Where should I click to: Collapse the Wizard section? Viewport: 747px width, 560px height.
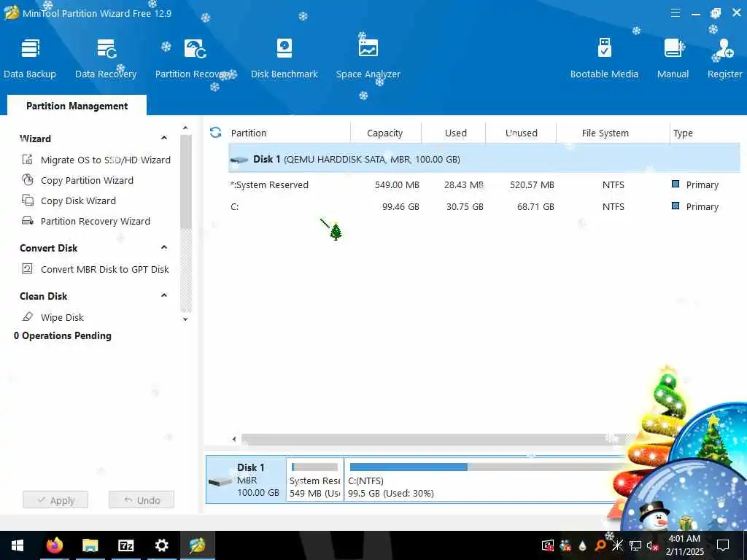coord(164,138)
